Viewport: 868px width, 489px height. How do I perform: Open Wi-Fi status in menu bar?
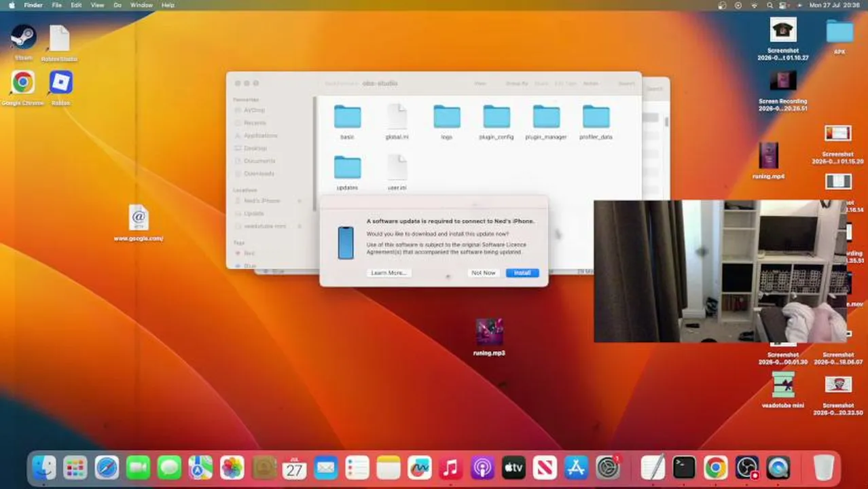(x=754, y=5)
